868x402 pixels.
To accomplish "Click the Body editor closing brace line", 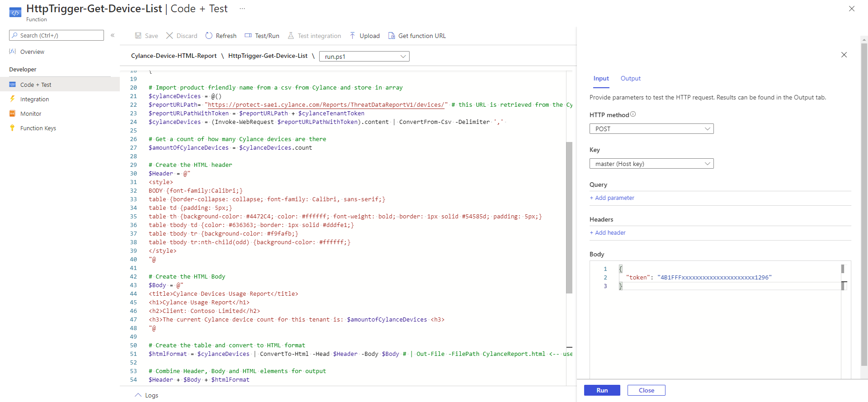I will coord(621,286).
